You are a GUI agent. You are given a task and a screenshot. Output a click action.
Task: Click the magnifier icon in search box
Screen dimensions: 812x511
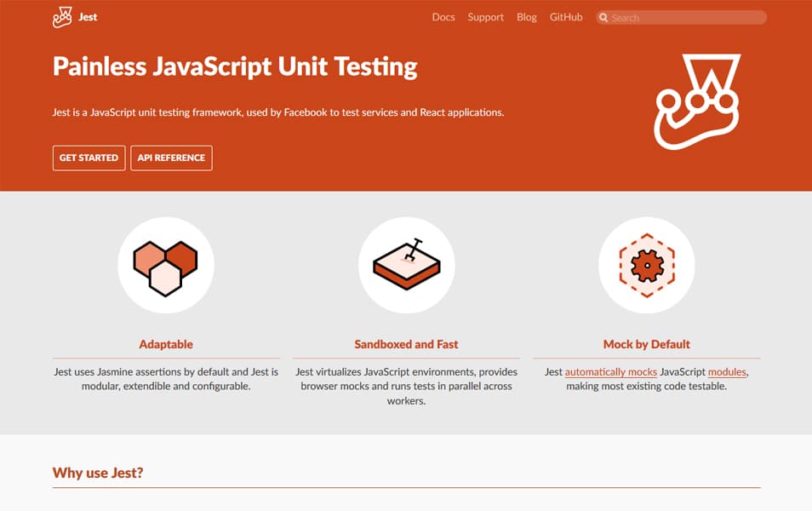(603, 18)
